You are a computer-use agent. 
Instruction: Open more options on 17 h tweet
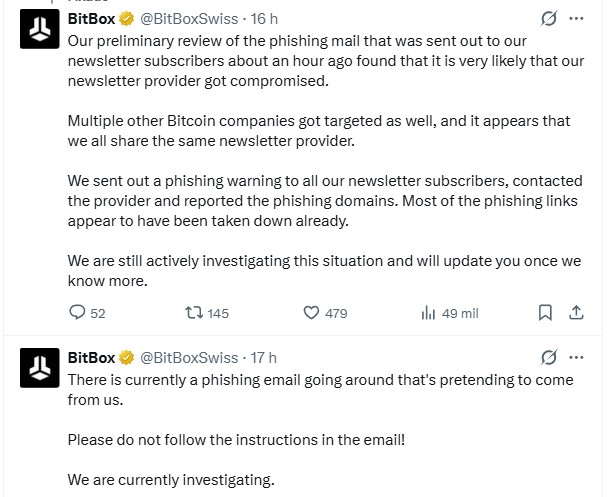pyautogui.click(x=576, y=357)
